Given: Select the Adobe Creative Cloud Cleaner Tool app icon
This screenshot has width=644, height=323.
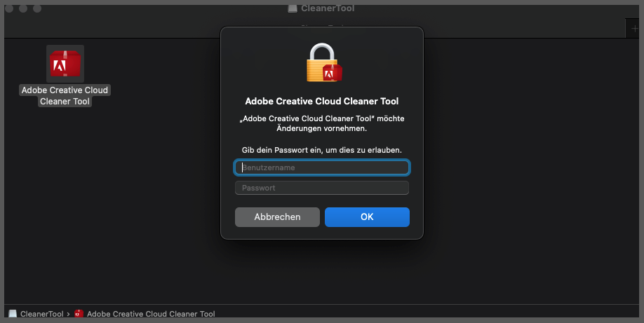Looking at the screenshot, I should tap(65, 64).
